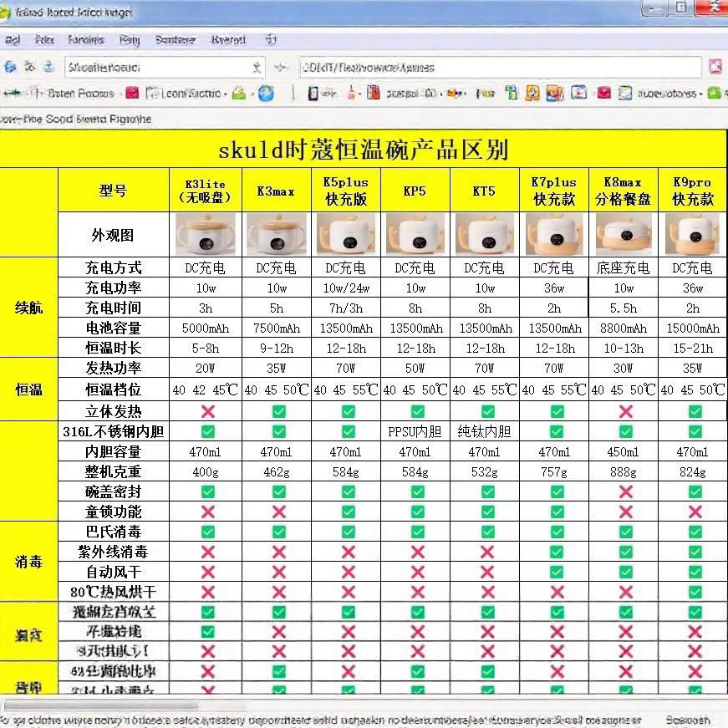Click the red book icon before 'scatpal' bookmark

pyautogui.click(x=374, y=93)
